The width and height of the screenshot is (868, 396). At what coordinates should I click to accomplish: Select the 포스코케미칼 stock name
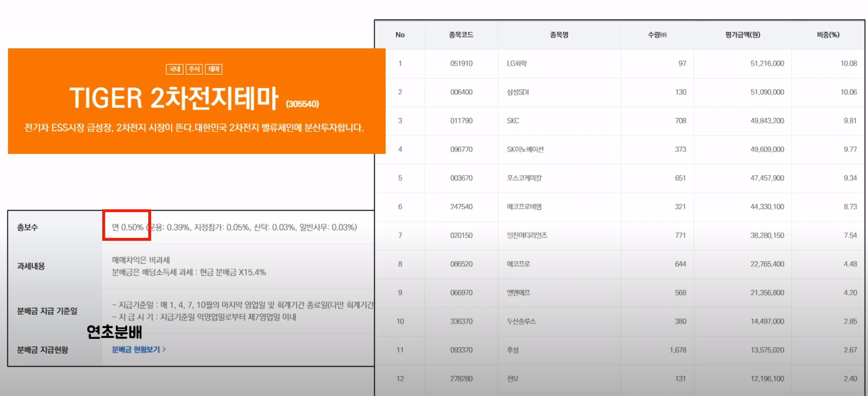click(524, 178)
